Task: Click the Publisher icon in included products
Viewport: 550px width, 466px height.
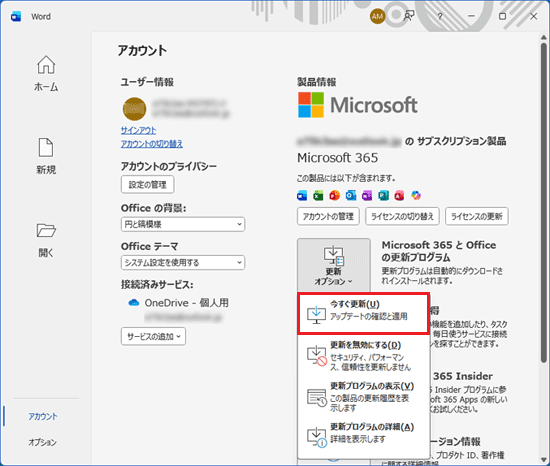Action: (x=383, y=195)
